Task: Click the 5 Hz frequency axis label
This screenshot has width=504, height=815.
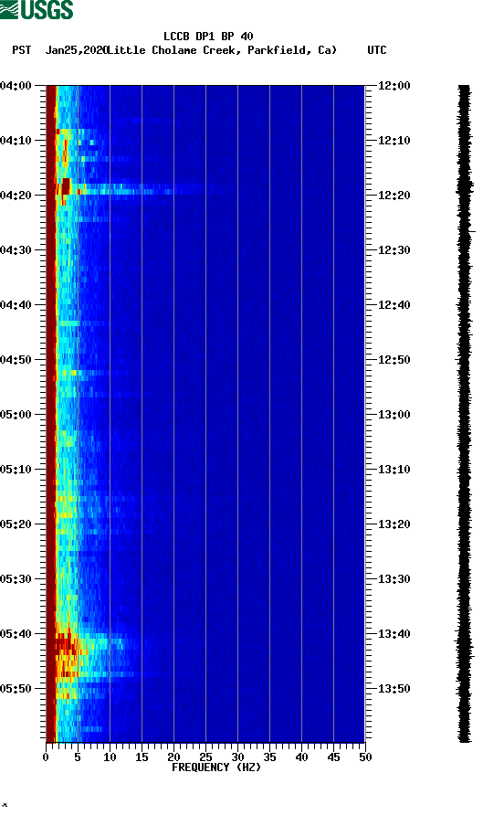Action: click(78, 757)
